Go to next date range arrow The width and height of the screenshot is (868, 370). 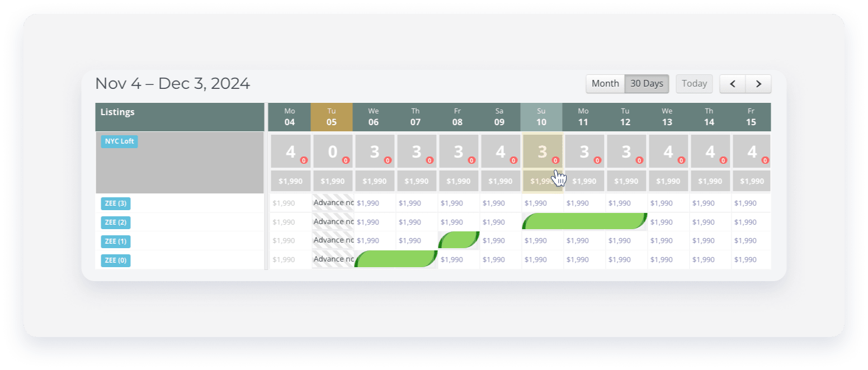[x=758, y=84]
